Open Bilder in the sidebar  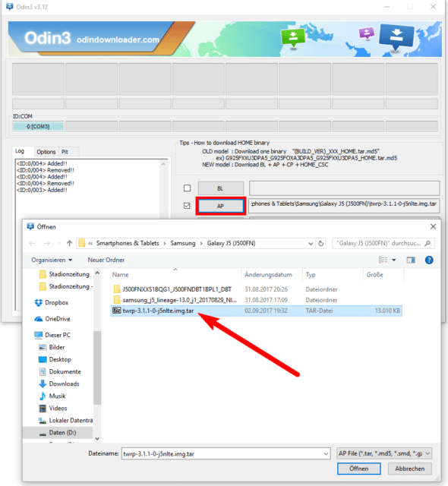pos(52,347)
